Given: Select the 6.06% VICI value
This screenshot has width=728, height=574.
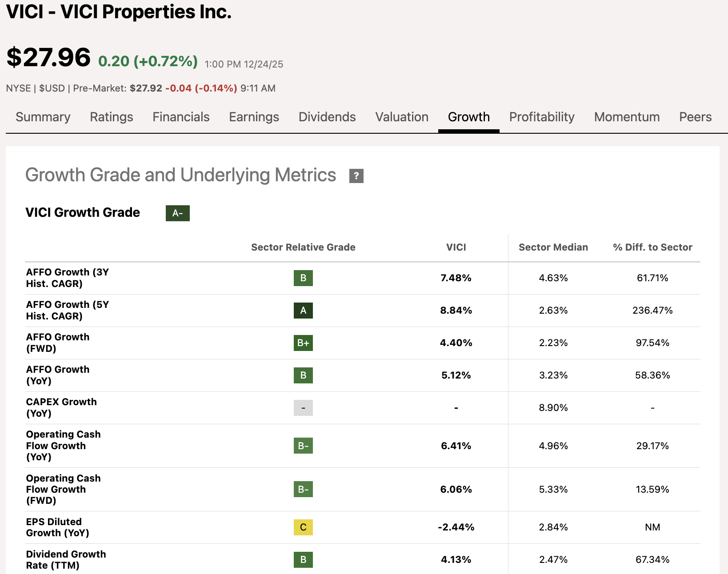Looking at the screenshot, I should [x=456, y=489].
